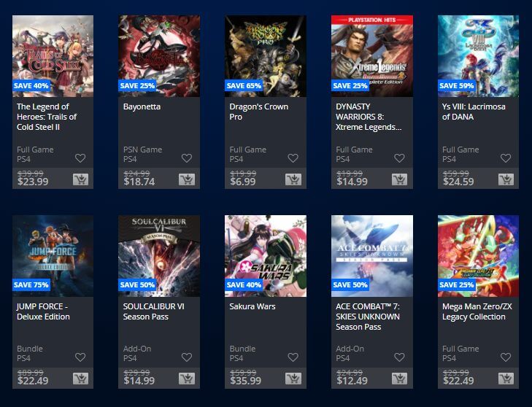Open the JUMP FORCE Deluxe Edition cover image
532x407 pixels.
click(53, 256)
